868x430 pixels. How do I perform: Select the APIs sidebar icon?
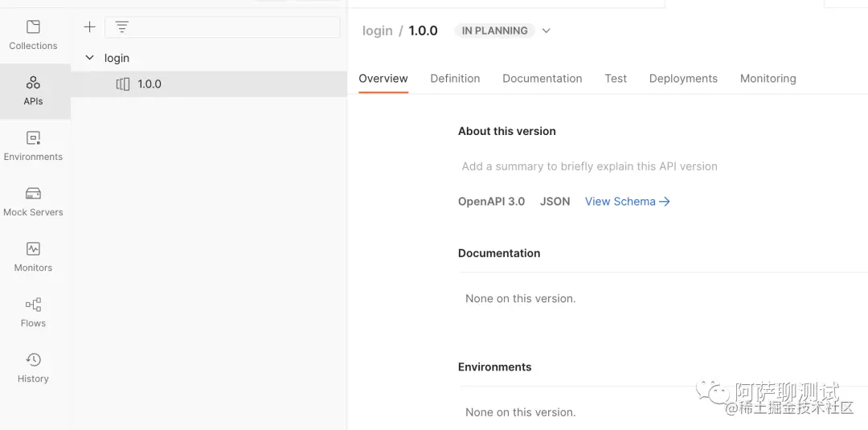click(x=33, y=91)
